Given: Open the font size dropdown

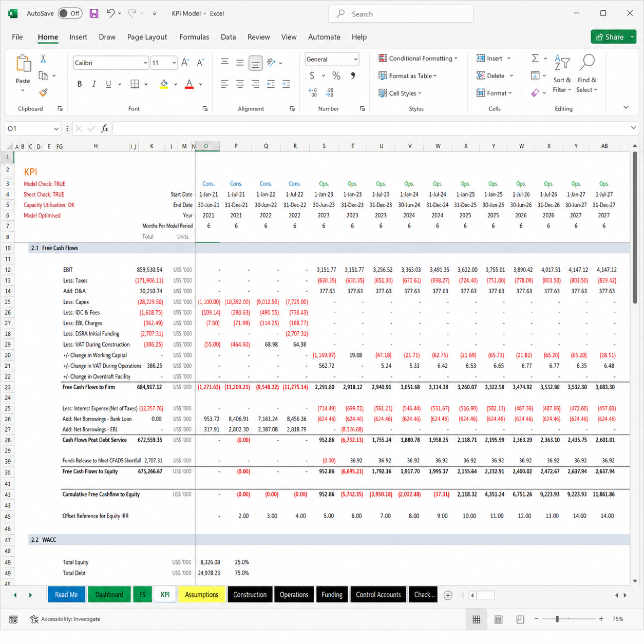Looking at the screenshot, I should tap(174, 63).
